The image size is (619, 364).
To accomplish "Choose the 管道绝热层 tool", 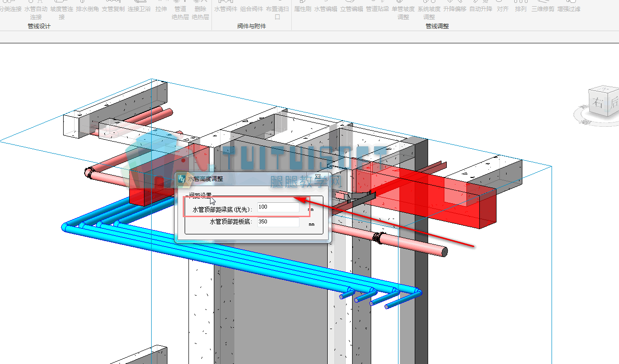I will pyautogui.click(x=180, y=10).
